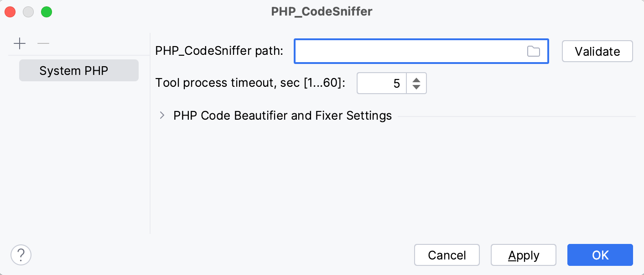Click the Cancel button

447,255
